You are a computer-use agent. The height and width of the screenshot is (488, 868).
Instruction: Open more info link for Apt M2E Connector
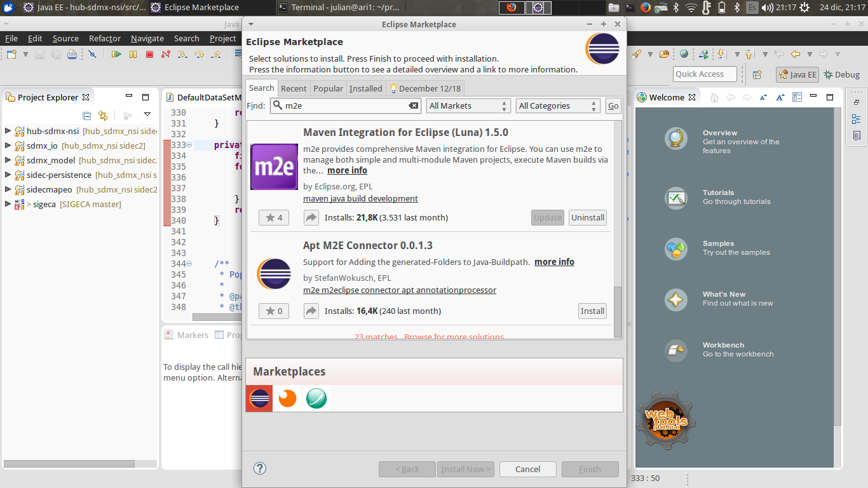pyautogui.click(x=554, y=262)
